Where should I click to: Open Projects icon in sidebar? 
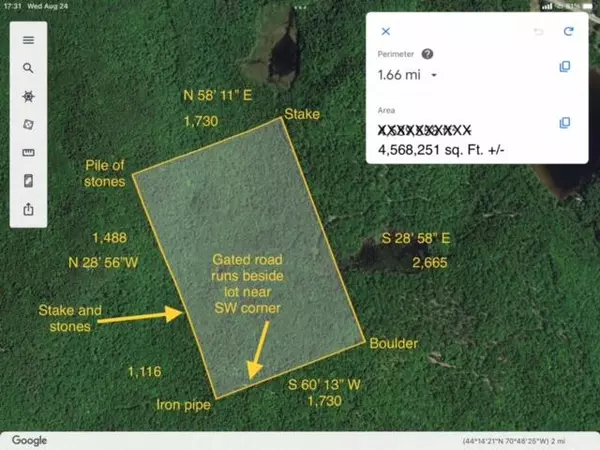pyautogui.click(x=28, y=181)
